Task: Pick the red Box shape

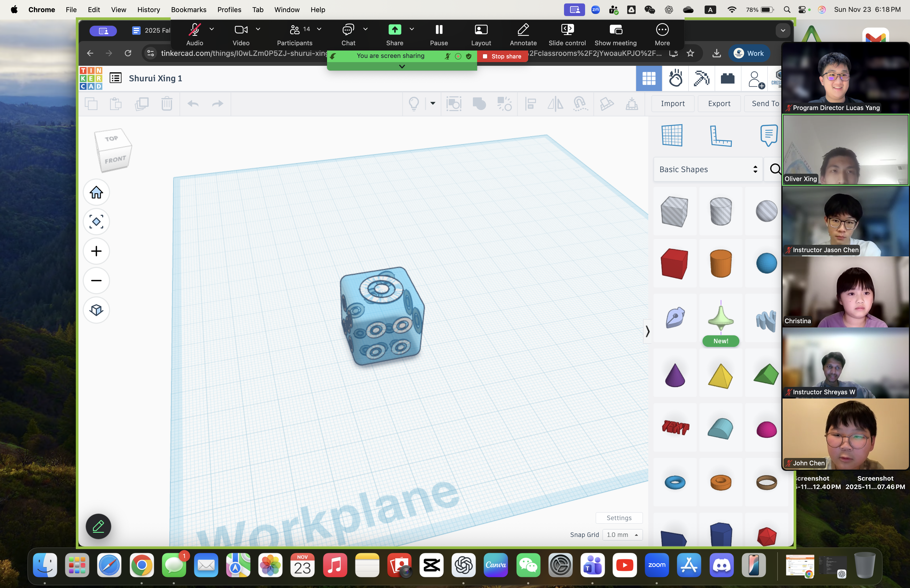Action: (x=674, y=264)
